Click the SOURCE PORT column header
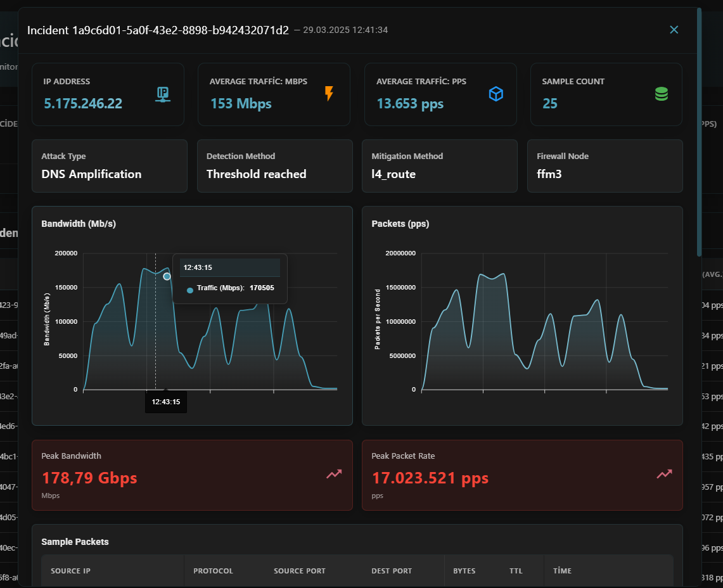The height and width of the screenshot is (588, 723). [x=300, y=571]
